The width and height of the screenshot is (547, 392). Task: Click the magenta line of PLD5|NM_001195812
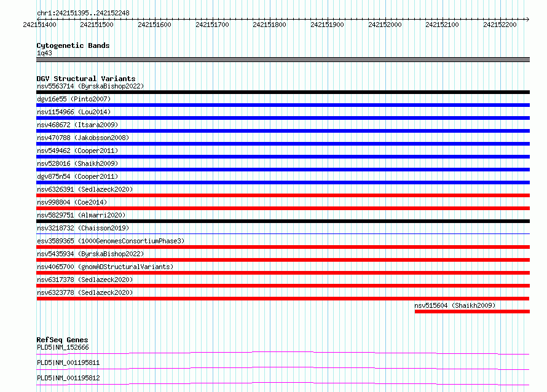point(283,383)
